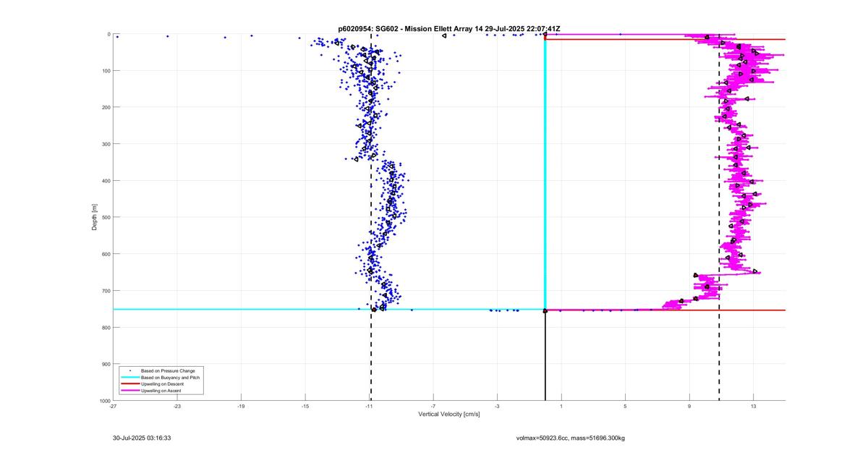Click the dark red line sample in the legend
The height and width of the screenshot is (450, 868).
129,383
